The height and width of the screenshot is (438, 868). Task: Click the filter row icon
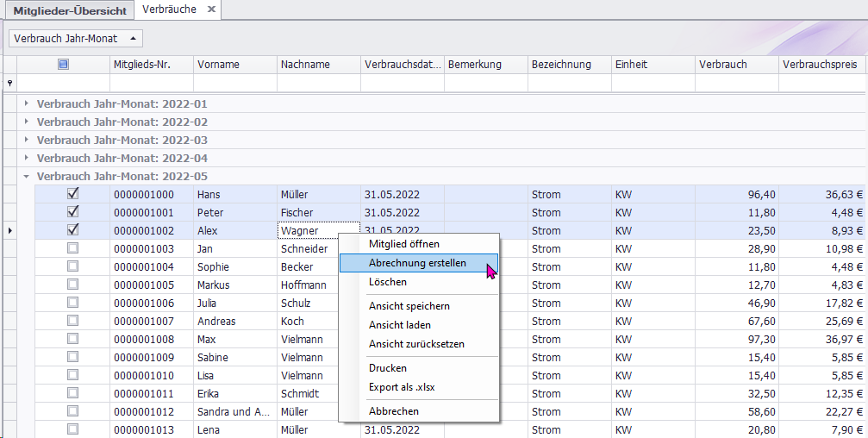click(x=9, y=84)
